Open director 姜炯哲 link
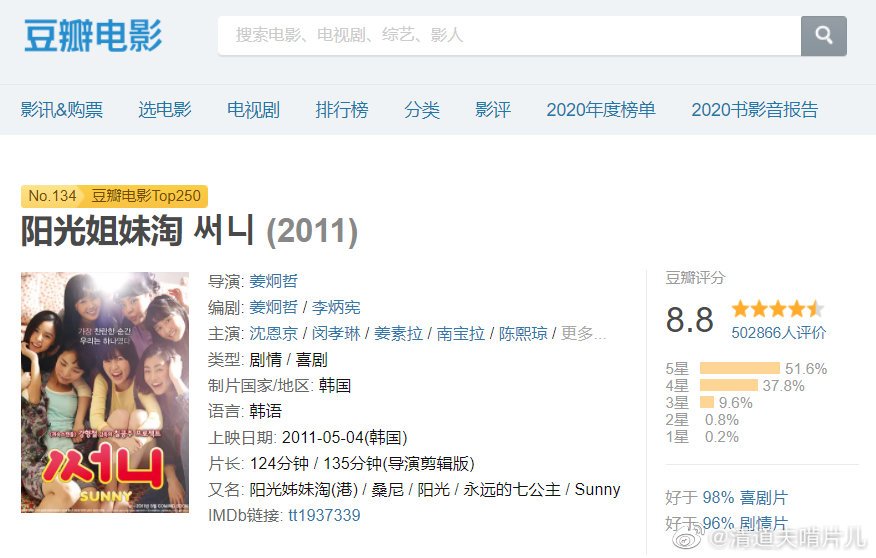The height and width of the screenshot is (558, 876). tap(273, 281)
